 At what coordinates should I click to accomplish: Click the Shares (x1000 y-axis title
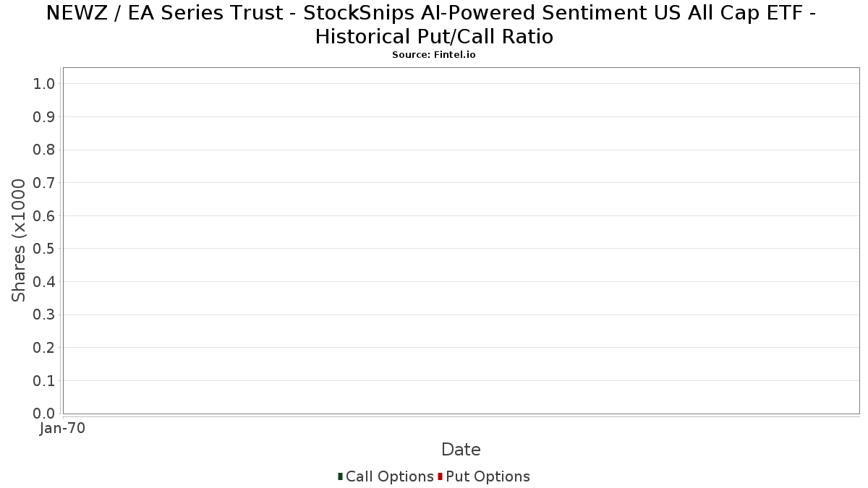click(x=19, y=241)
